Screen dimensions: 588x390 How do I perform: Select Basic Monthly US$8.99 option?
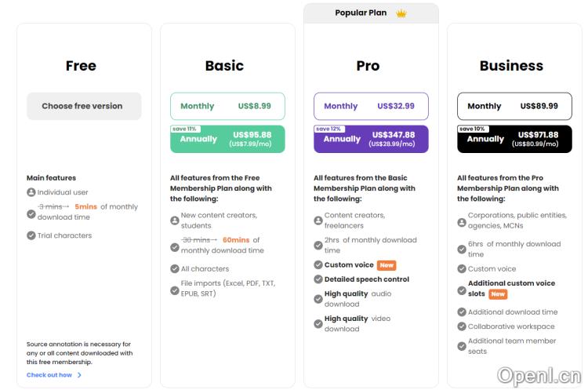227,106
